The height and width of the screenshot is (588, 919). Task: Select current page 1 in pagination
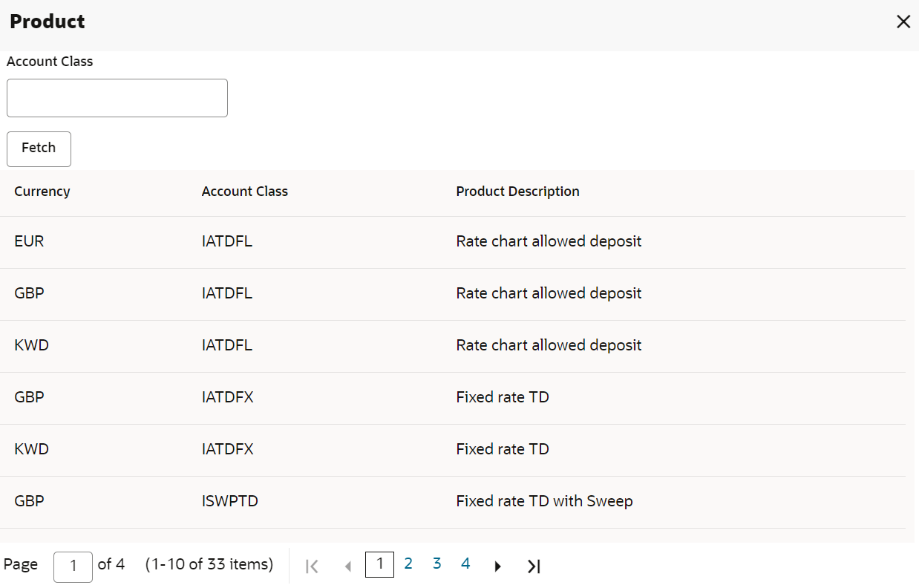(x=379, y=564)
